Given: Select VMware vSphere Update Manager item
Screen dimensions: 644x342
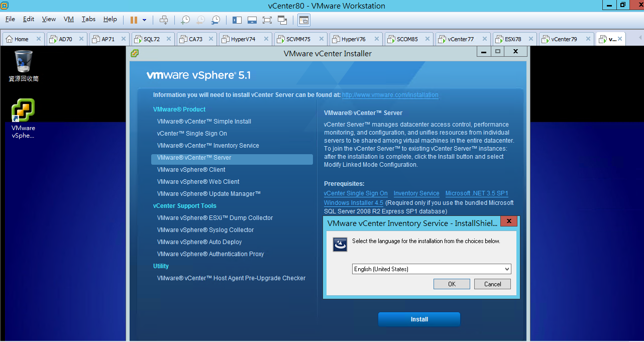Looking at the screenshot, I should pyautogui.click(x=209, y=194).
